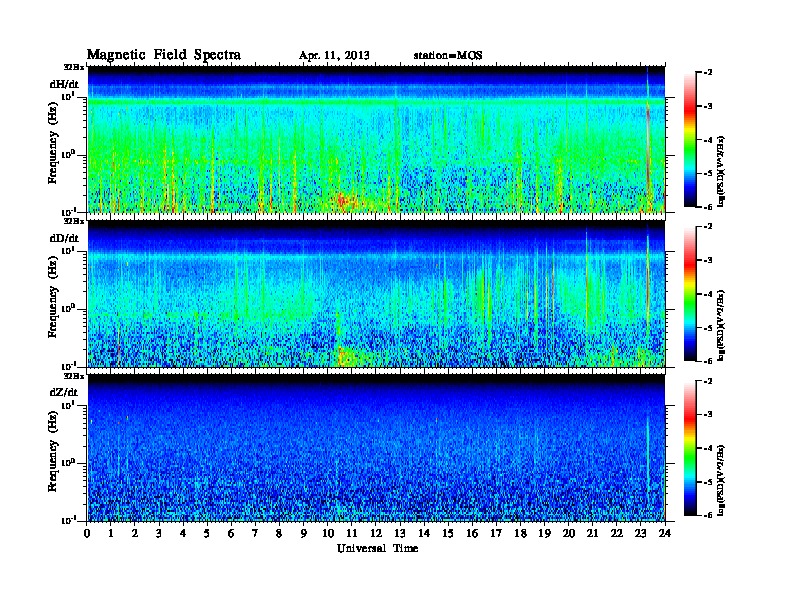792x612 pixels.
Task: Click the hour "17" tick label on time axis
Action: point(496,533)
